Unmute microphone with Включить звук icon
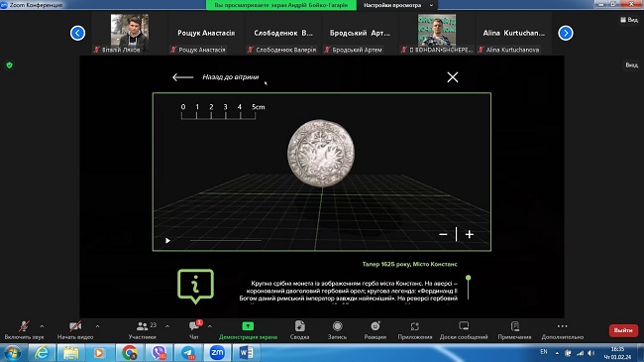This screenshot has width=644, height=362. (24, 326)
